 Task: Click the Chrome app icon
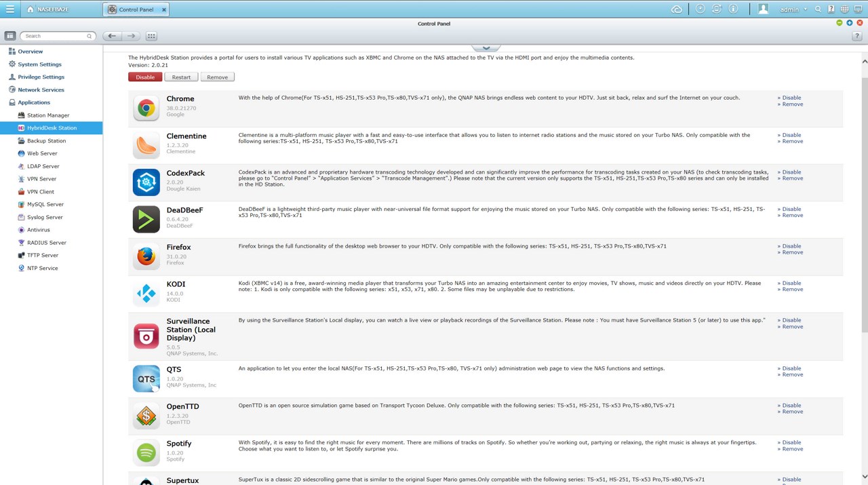pos(146,109)
